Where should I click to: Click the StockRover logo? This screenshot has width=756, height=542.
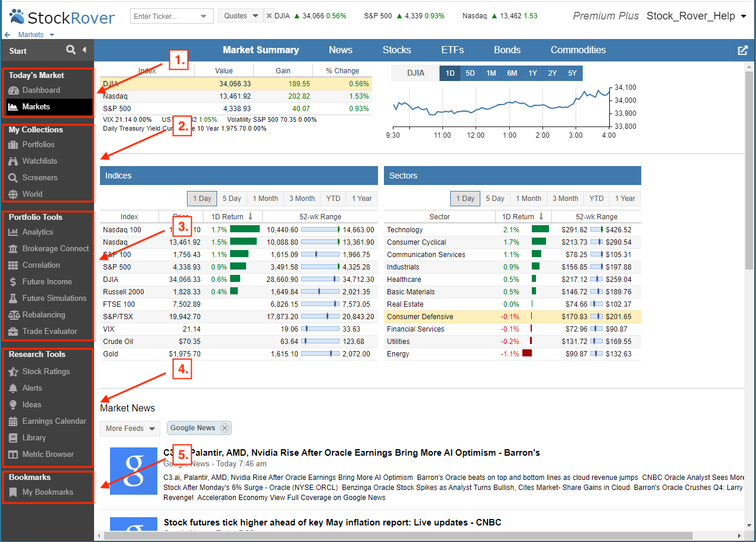63,17
